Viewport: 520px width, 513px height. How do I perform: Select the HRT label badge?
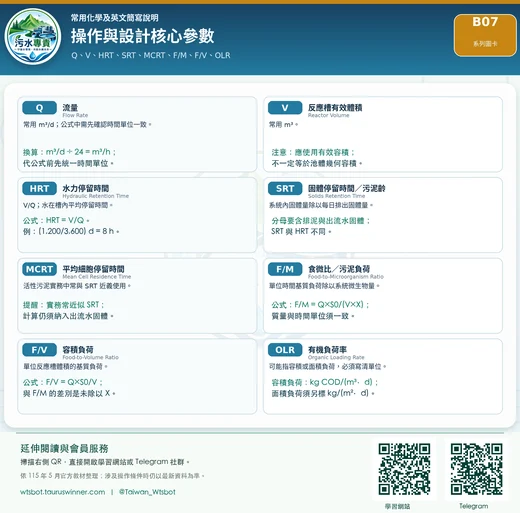39,188
